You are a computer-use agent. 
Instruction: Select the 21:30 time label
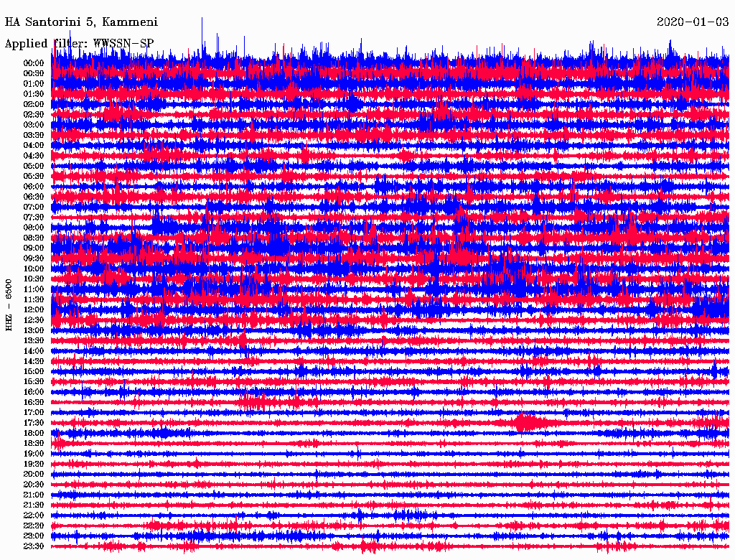tap(34, 505)
